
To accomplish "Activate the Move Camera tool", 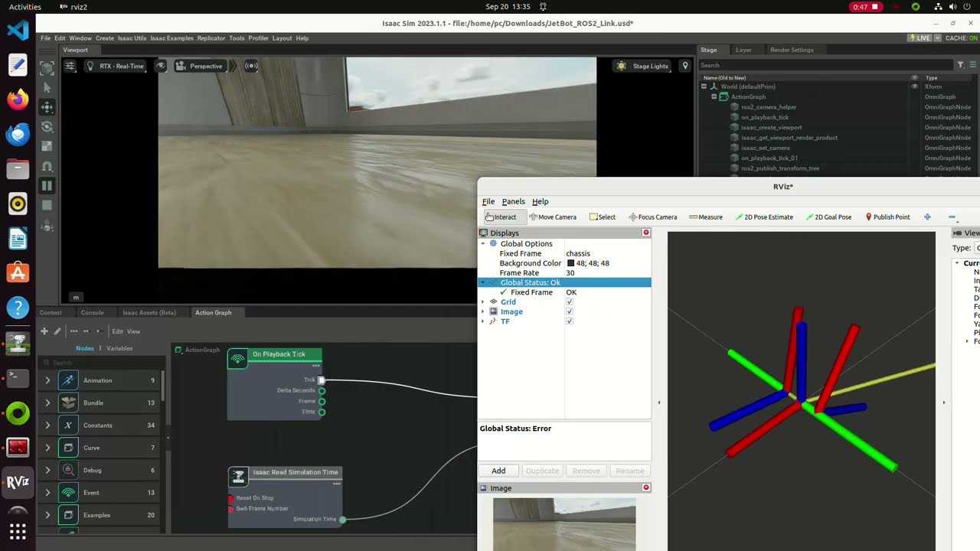I will 553,217.
